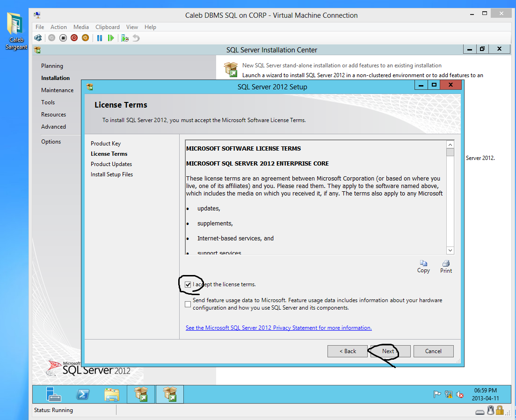This screenshot has height=420, width=516.
Task: Click Product Updates setup step
Action: pyautogui.click(x=111, y=164)
